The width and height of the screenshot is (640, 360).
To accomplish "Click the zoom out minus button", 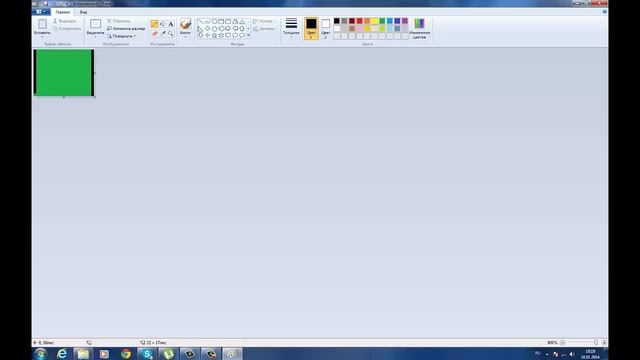I will (x=562, y=342).
